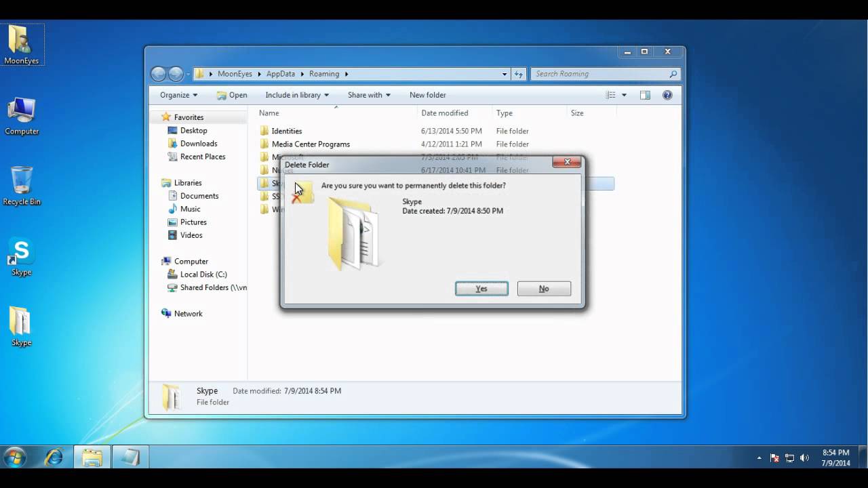Viewport: 868px width, 488px height.
Task: Open the Documents library
Action: (x=199, y=196)
